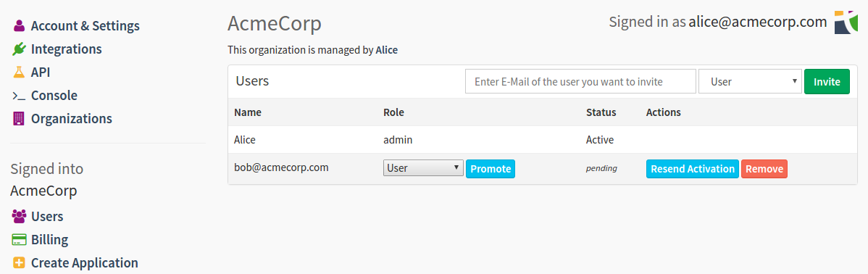Click the API flask icon
Image resolution: width=868 pixels, height=274 pixels.
tap(19, 72)
